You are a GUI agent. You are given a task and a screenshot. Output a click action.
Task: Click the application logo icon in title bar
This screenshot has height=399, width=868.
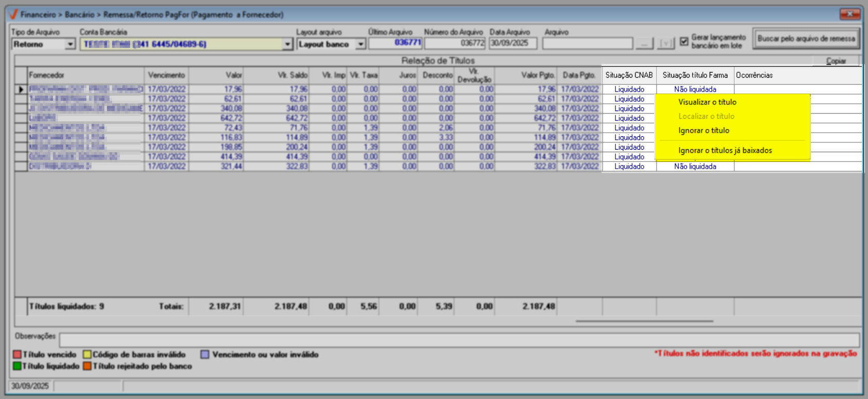tap(13, 14)
